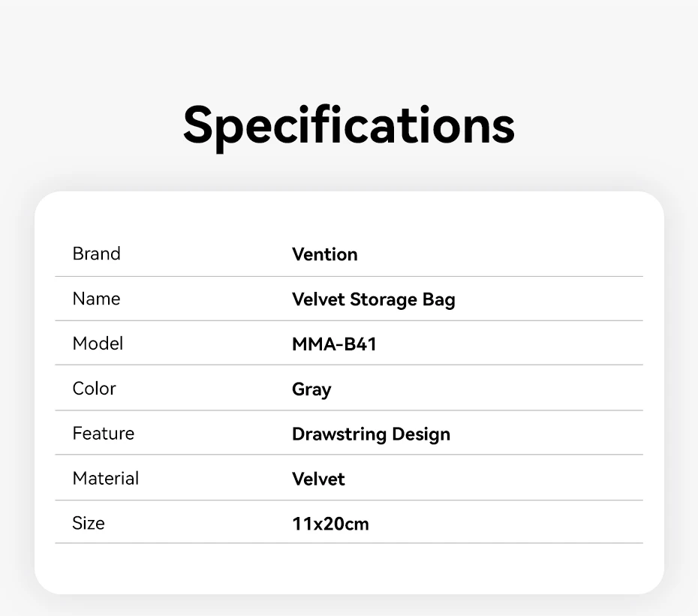Select the 11x20cm size value
Image resolution: width=698 pixels, height=616 pixels.
[330, 524]
